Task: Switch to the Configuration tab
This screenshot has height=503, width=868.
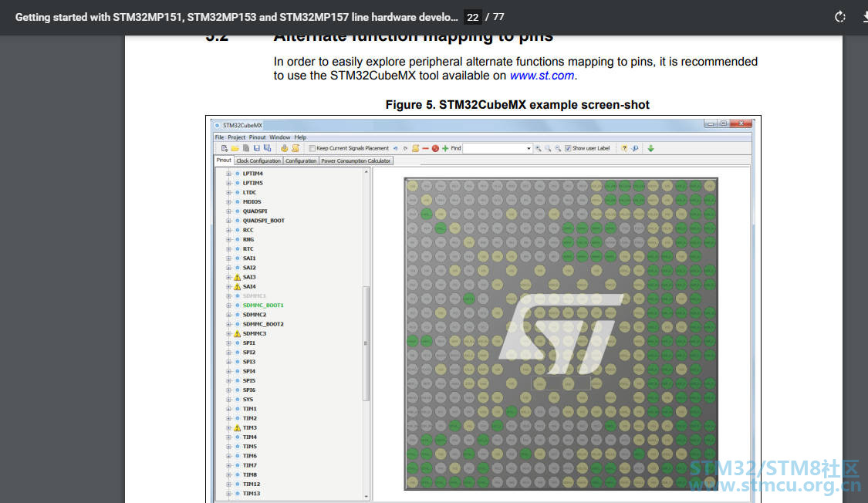Action: pyautogui.click(x=301, y=161)
